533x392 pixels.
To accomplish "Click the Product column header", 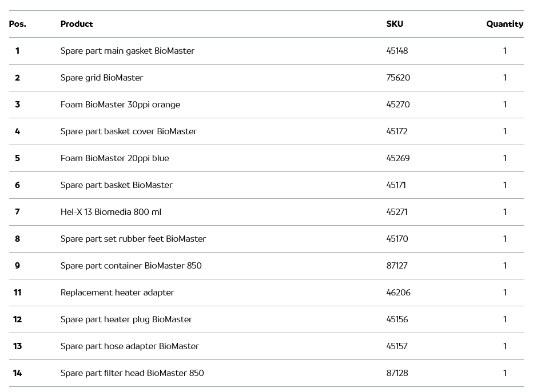I will (77, 24).
